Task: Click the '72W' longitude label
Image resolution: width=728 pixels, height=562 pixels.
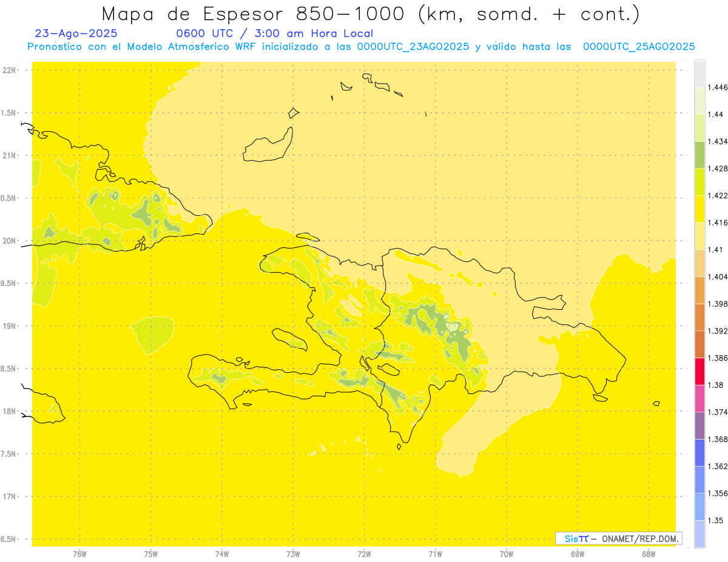Action: click(364, 554)
